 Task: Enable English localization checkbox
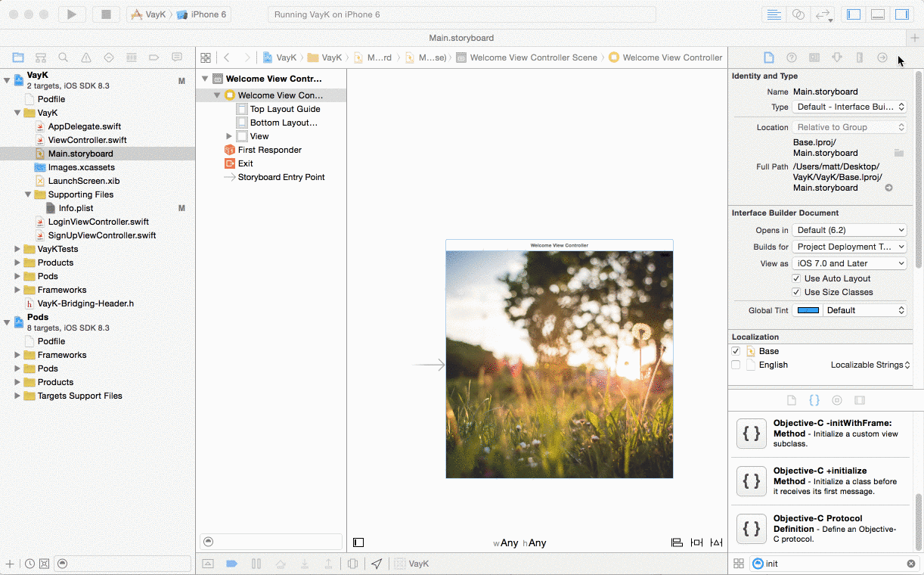coord(736,365)
